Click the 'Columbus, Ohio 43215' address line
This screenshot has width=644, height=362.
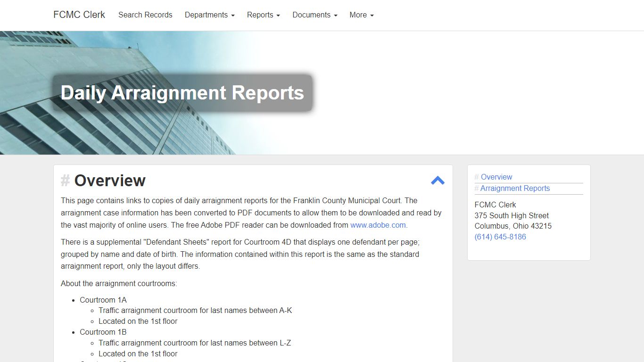(x=513, y=226)
